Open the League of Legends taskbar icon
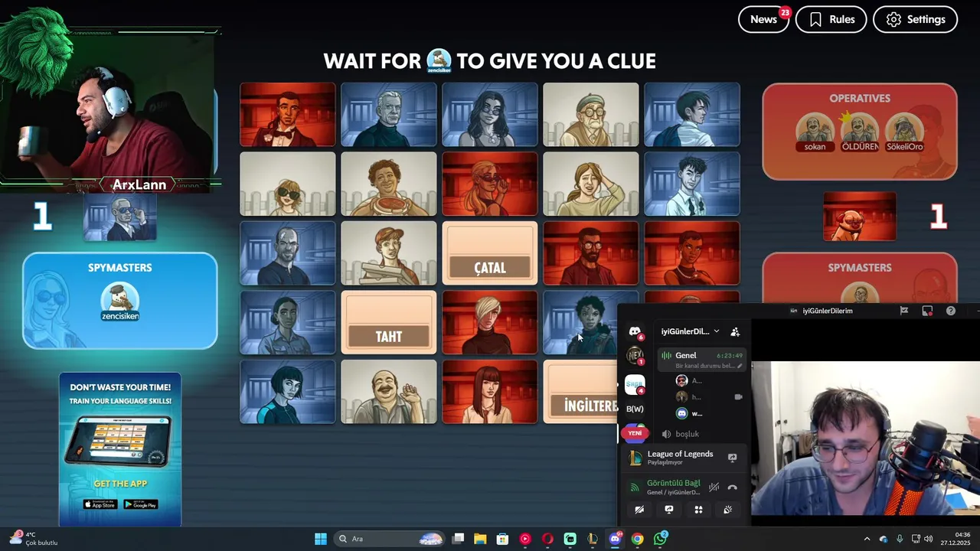Image resolution: width=980 pixels, height=551 pixels. click(593, 539)
